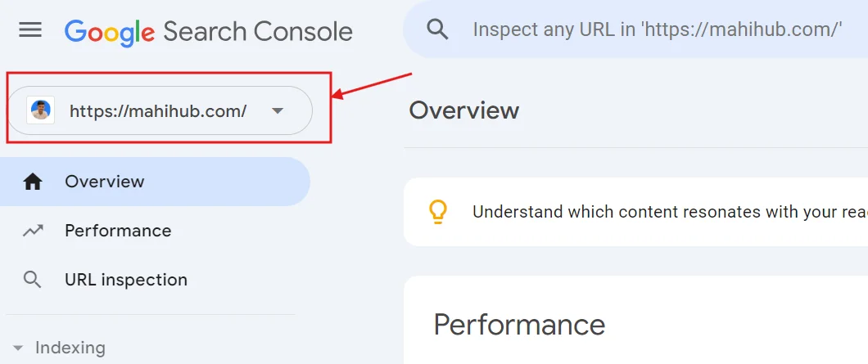
Task: Go to URL inspection in the sidebar
Action: (x=126, y=280)
